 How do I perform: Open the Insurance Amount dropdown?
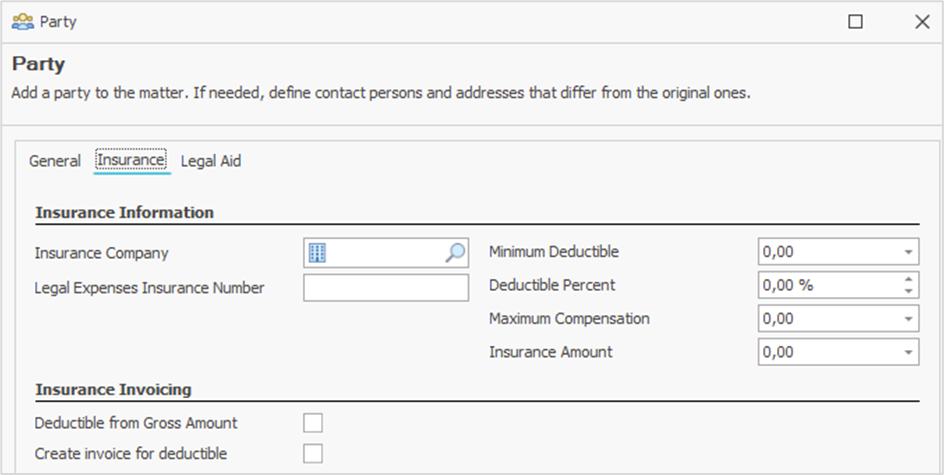pos(908,352)
